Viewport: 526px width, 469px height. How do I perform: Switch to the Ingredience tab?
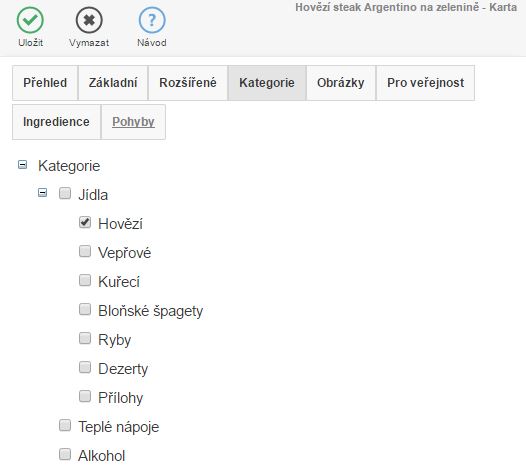tap(56, 122)
